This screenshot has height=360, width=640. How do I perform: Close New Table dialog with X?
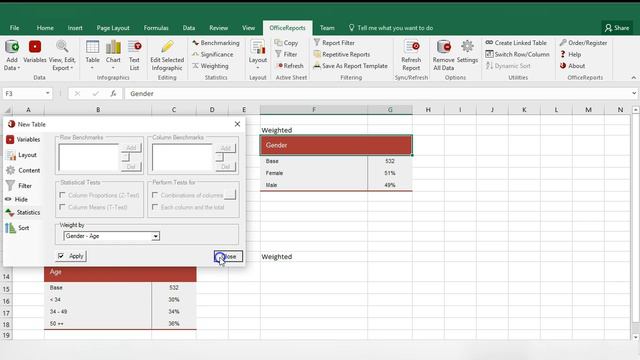click(x=237, y=124)
